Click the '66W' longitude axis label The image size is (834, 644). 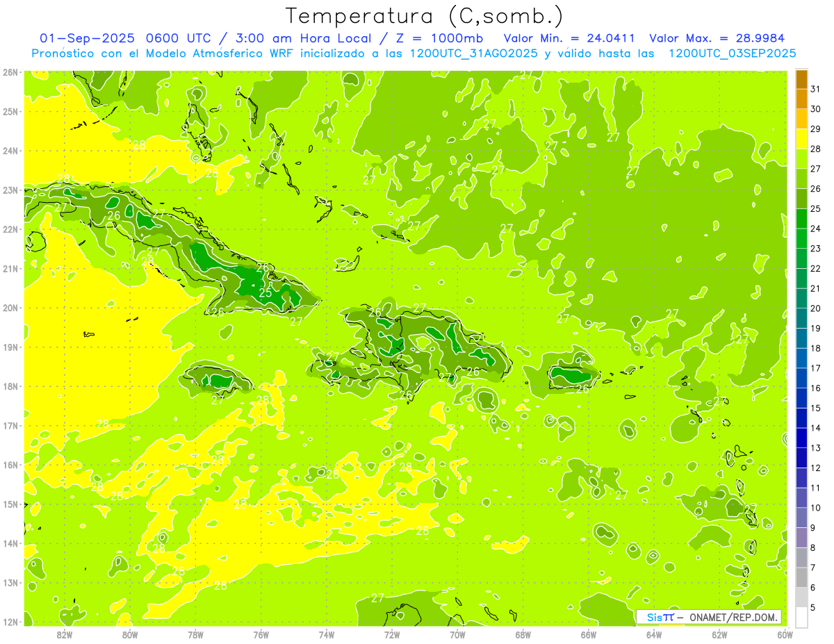[589, 634]
